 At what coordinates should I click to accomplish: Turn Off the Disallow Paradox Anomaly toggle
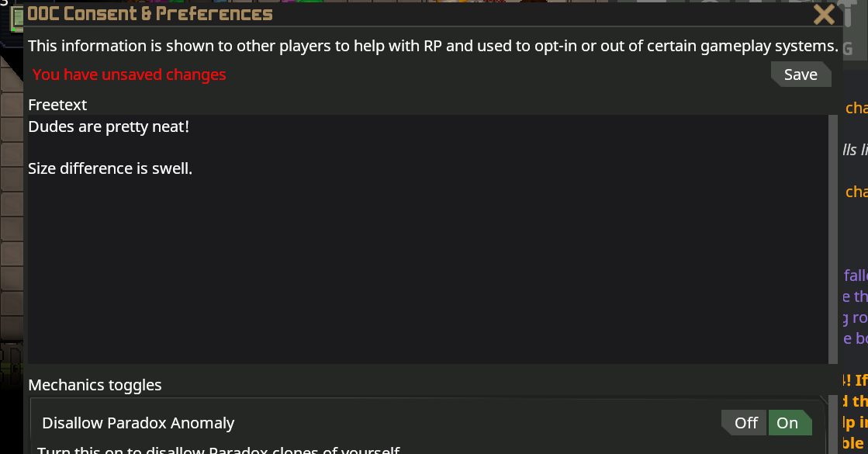point(744,422)
